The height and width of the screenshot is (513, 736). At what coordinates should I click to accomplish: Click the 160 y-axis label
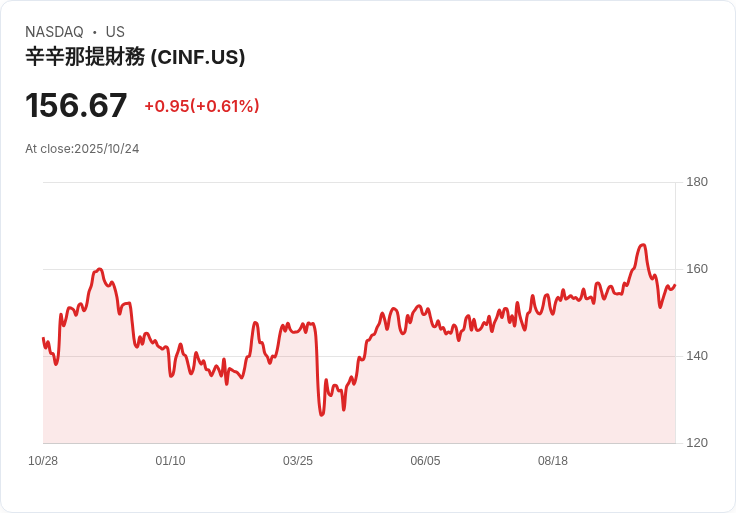coord(696,269)
